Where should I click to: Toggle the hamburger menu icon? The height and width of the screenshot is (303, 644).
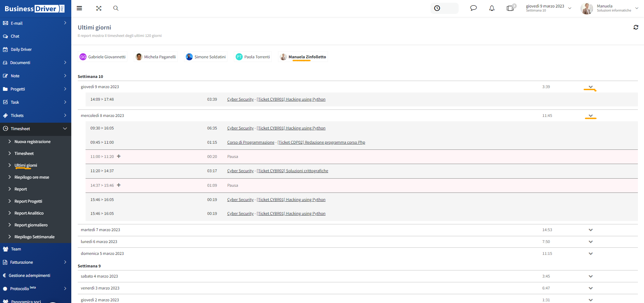pyautogui.click(x=79, y=8)
